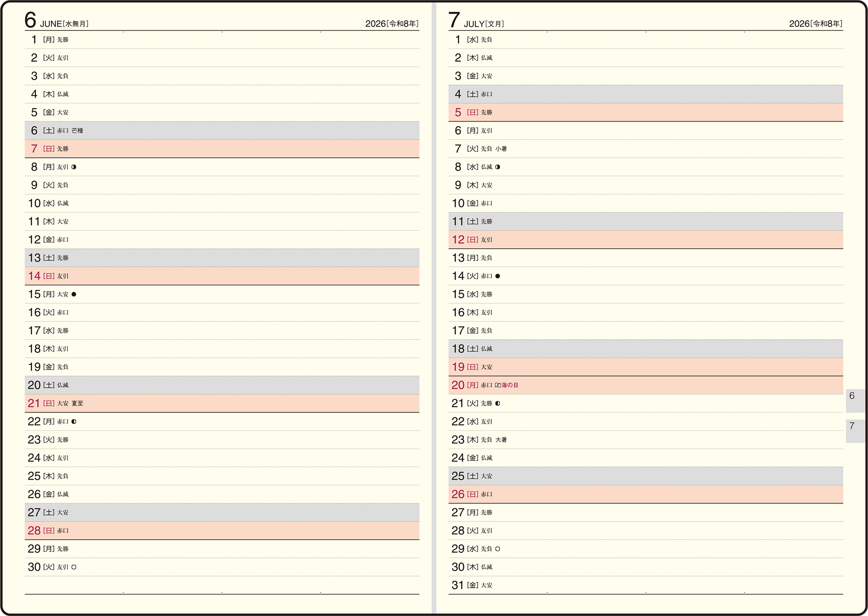868x616 pixels.
Task: Click the June 12 [金] 赤口 row
Action: (222, 239)
